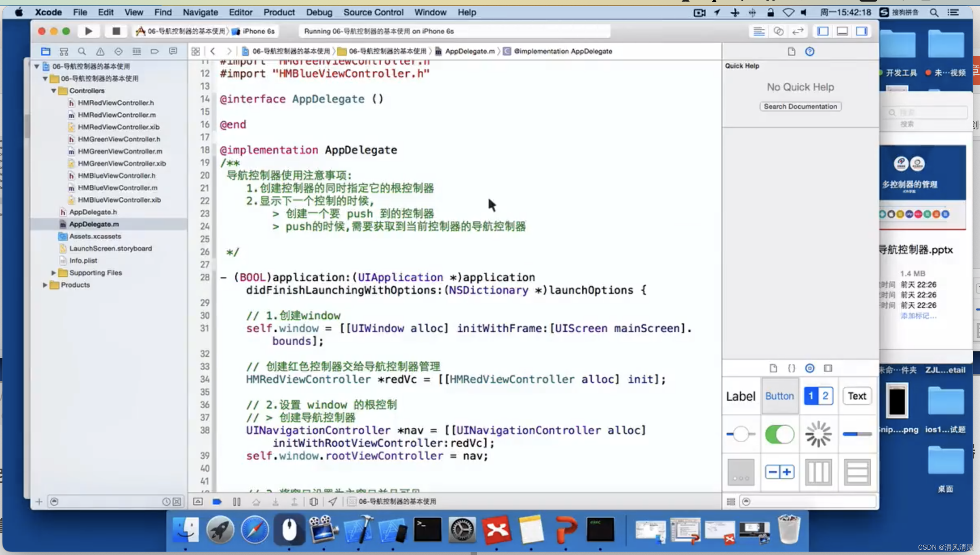
Task: Toggle the Utilities pane visibility
Action: [862, 31]
